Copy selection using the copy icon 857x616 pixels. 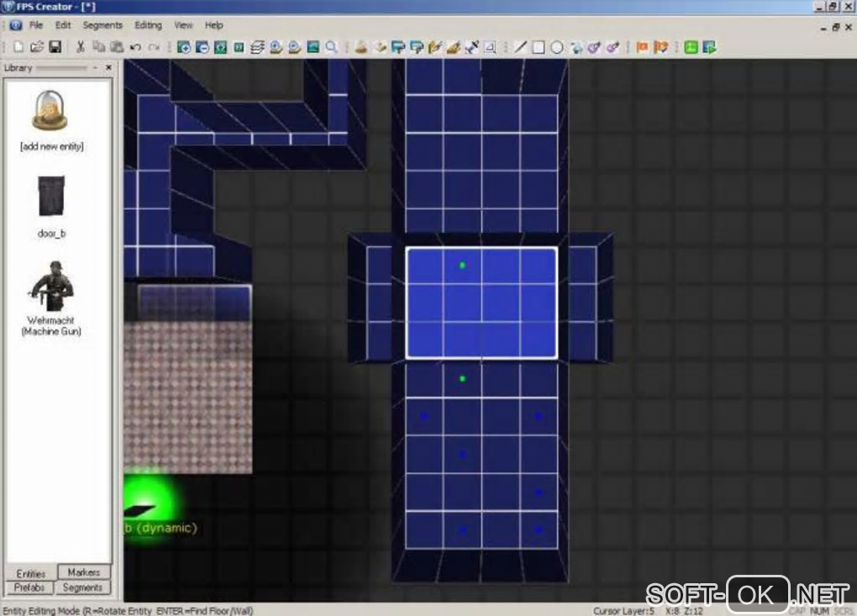99,47
